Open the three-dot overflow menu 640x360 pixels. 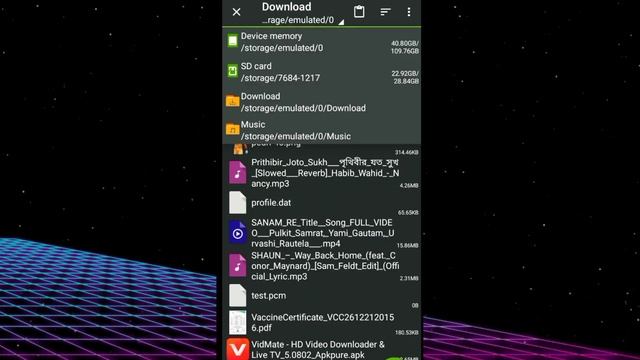click(x=409, y=12)
